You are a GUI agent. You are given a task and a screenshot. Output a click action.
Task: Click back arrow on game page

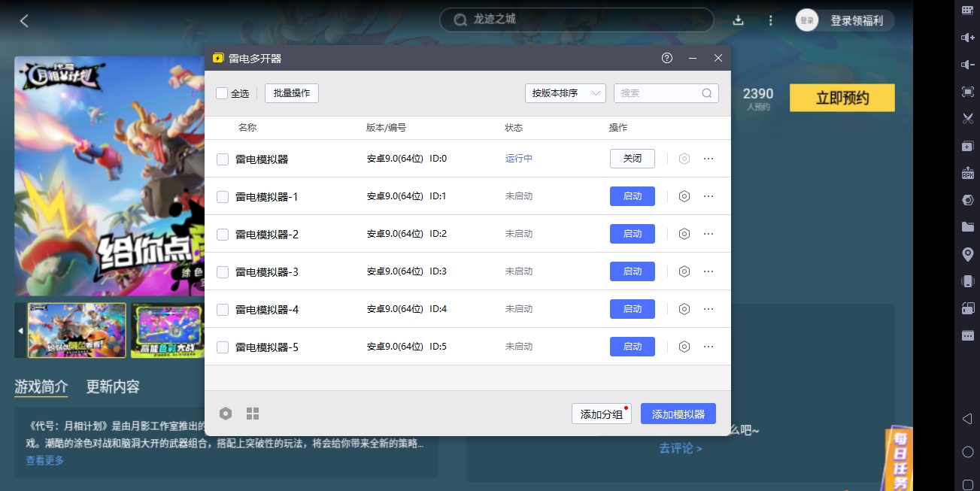tap(24, 21)
